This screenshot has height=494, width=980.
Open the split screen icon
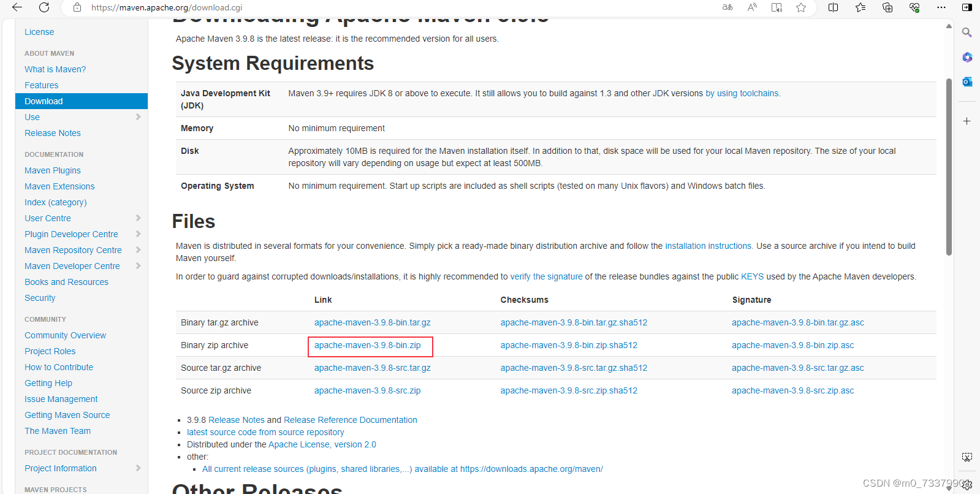click(834, 7)
